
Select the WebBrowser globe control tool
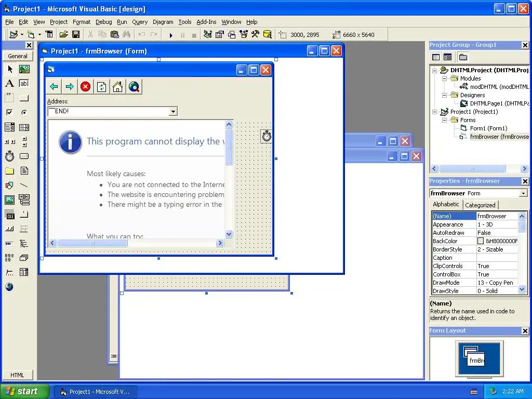10,287
